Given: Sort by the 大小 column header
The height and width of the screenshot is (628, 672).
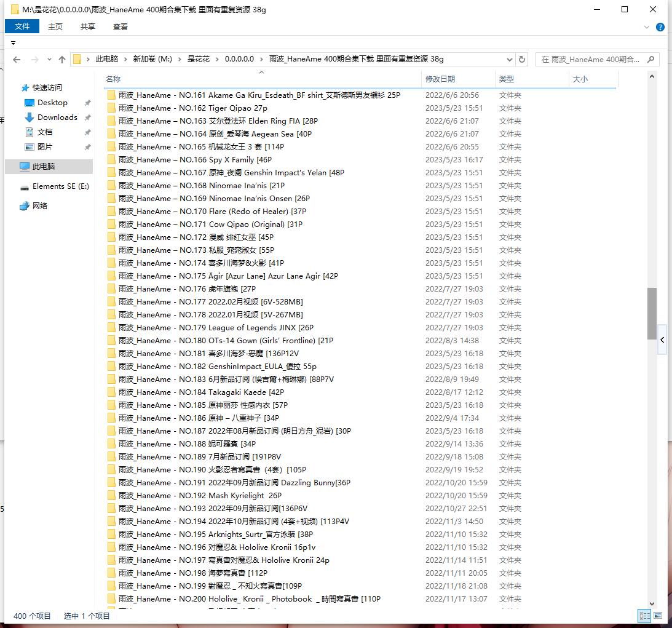Looking at the screenshot, I should coord(593,79).
